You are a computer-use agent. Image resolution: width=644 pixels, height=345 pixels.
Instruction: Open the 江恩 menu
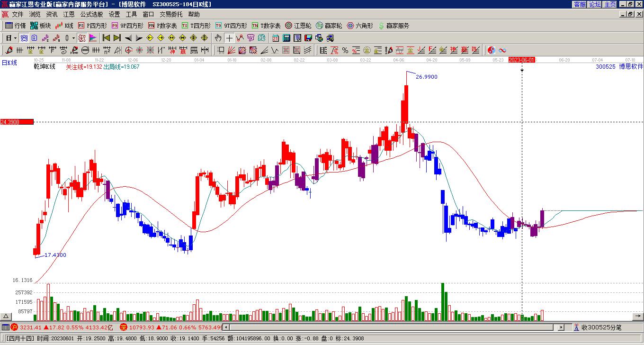click(x=69, y=14)
